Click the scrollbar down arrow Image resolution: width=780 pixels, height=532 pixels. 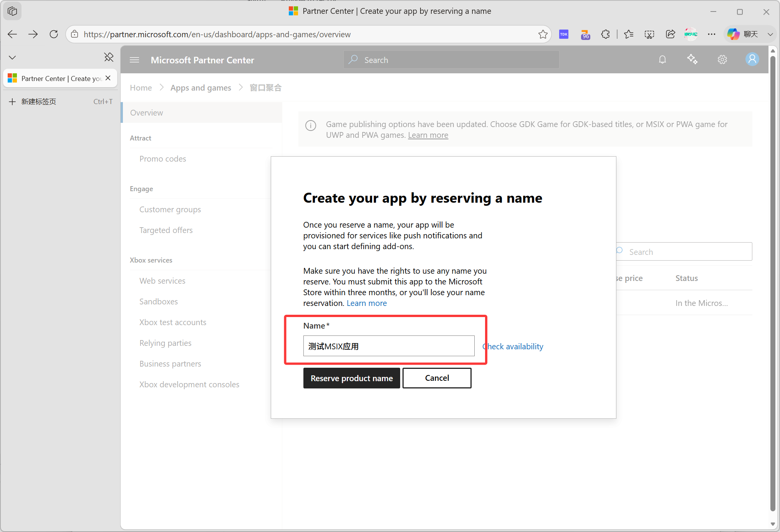tap(773, 524)
